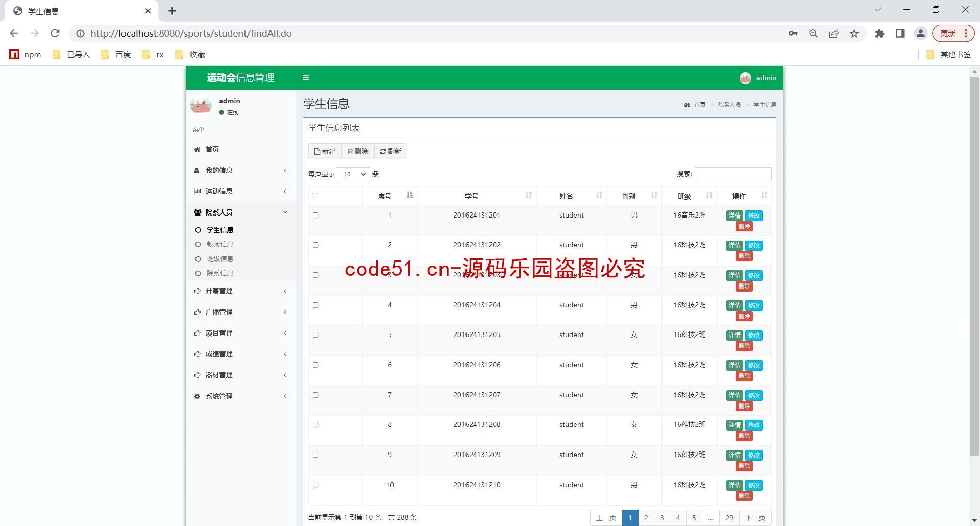Click the sort icon on 性别 column

tap(654, 195)
